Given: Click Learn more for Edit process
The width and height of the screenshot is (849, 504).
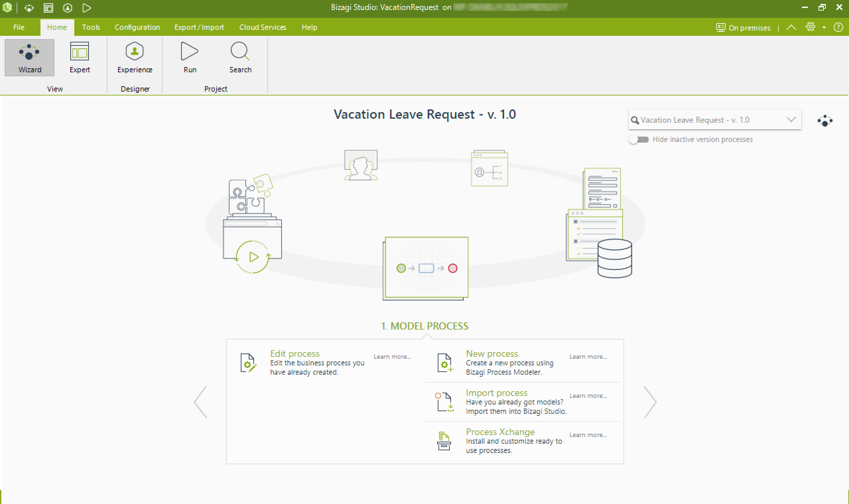Looking at the screenshot, I should click(x=392, y=356).
